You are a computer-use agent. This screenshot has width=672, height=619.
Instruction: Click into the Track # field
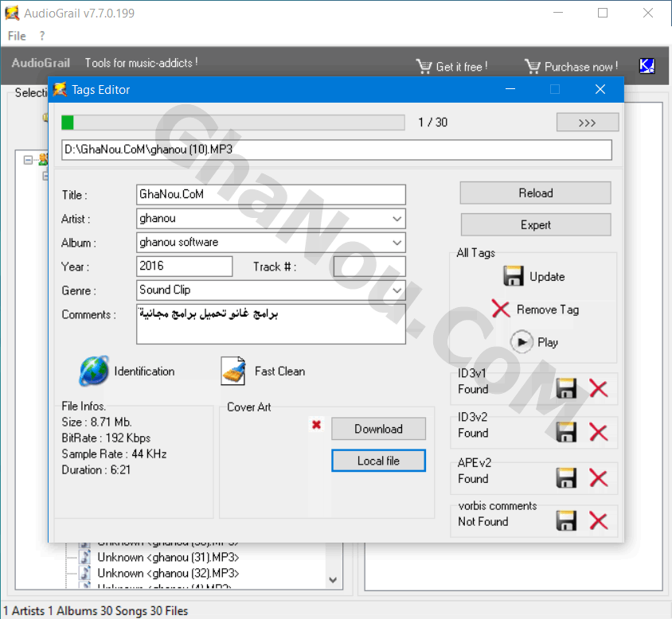pyautogui.click(x=369, y=267)
